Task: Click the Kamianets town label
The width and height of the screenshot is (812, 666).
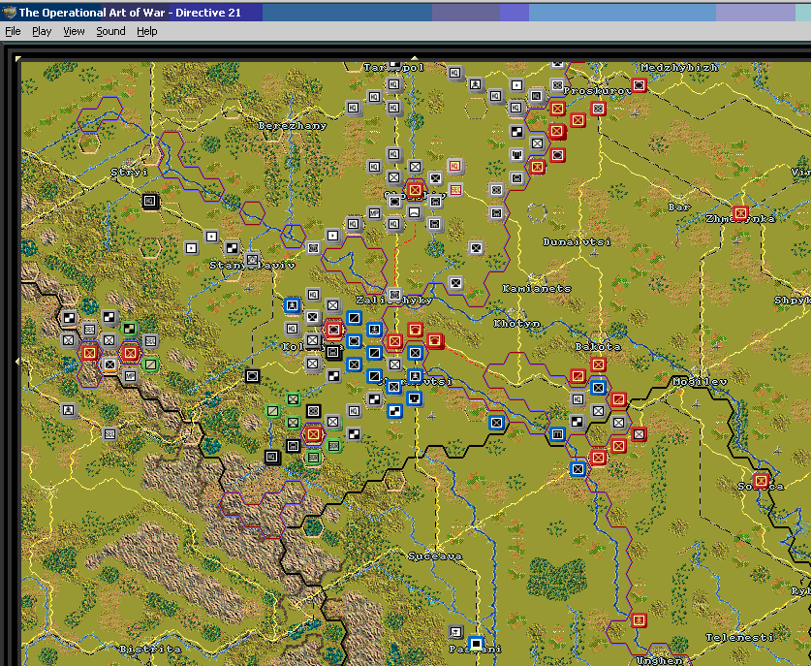Action: pos(537,288)
